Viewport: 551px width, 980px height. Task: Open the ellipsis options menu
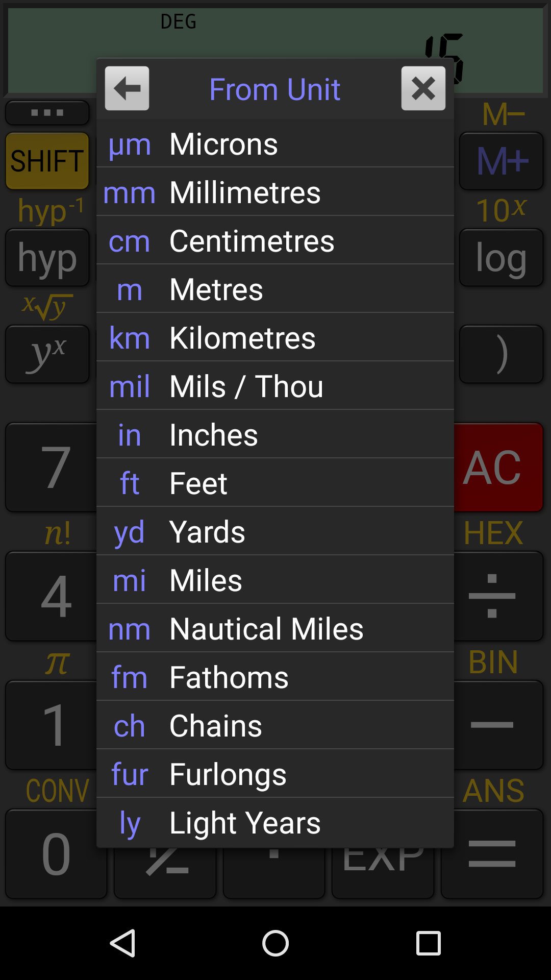pyautogui.click(x=47, y=112)
